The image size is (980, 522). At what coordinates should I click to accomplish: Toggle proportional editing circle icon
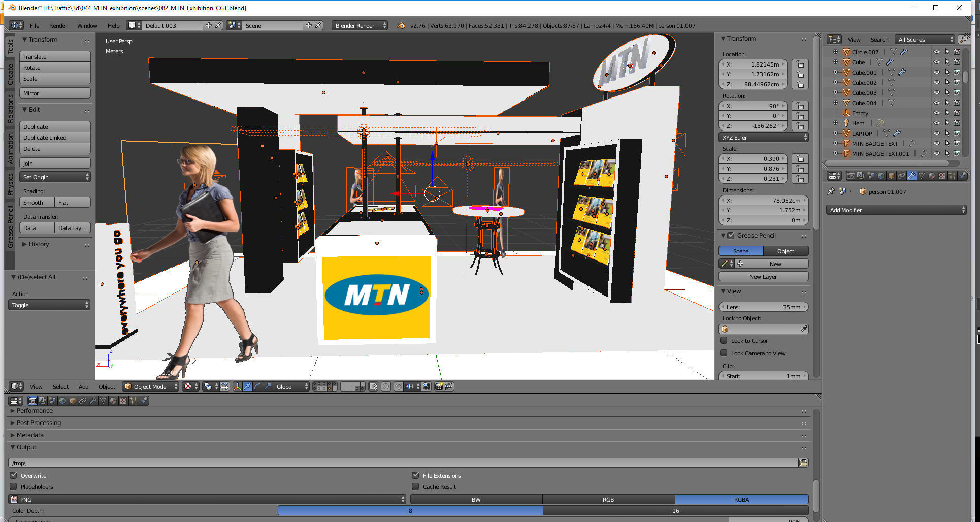386,386
